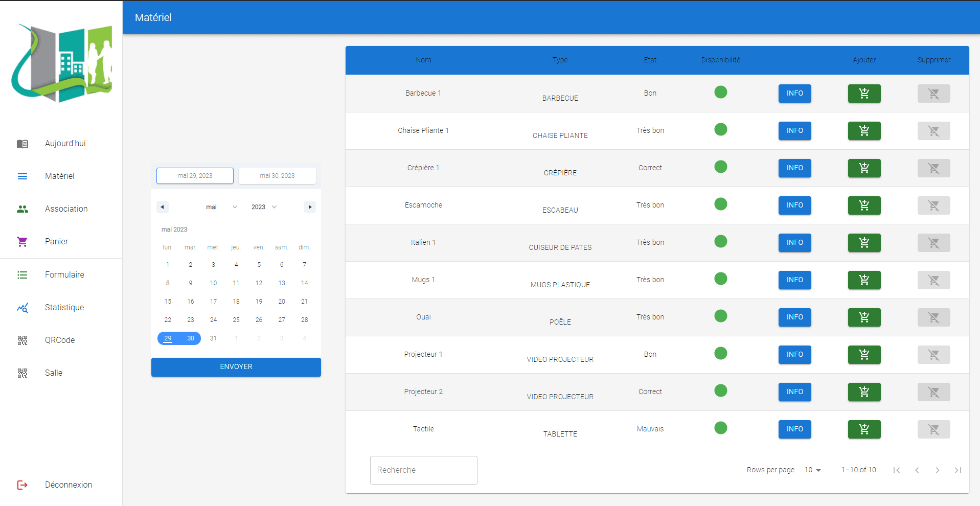Click the Panier shopping cart icon
Screen dimensions: 980x506
[22, 242]
